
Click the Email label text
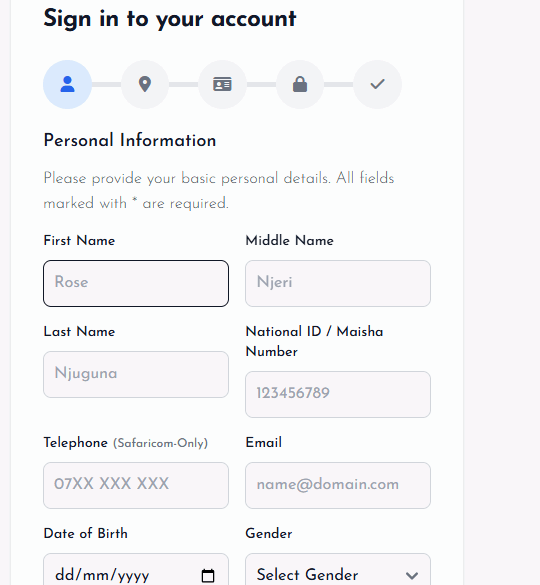point(263,443)
